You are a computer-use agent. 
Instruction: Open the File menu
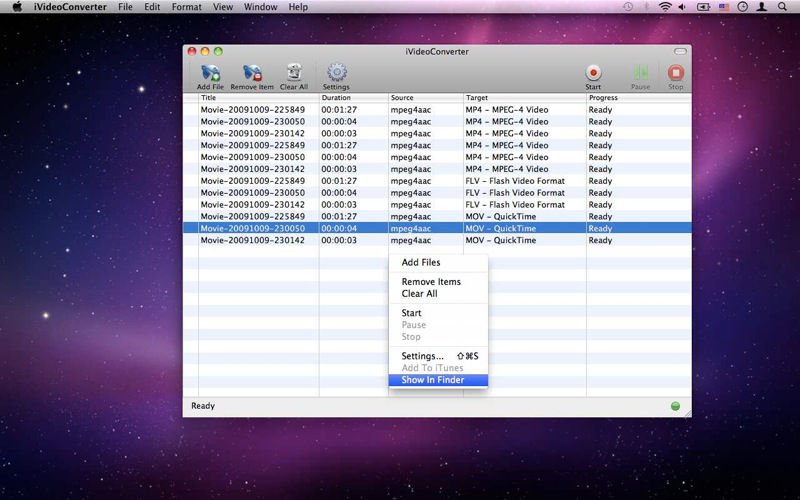[x=125, y=7]
